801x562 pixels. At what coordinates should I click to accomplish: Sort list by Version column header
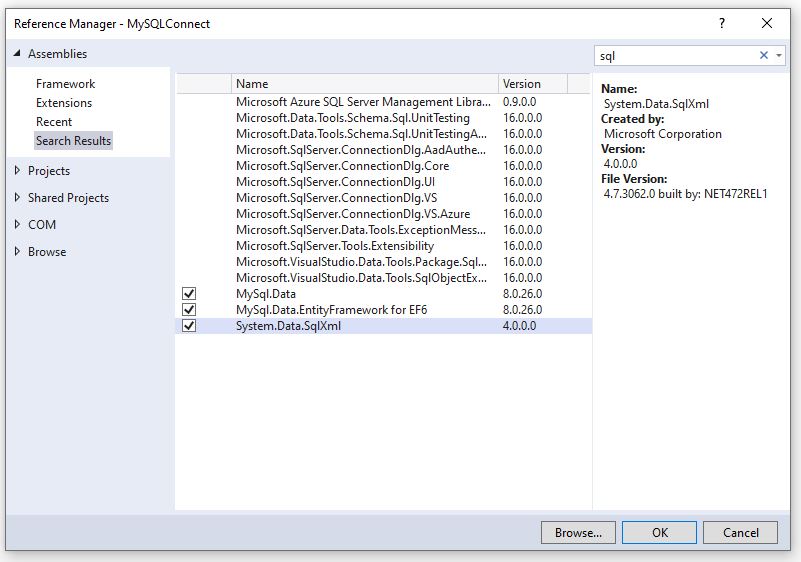click(533, 84)
